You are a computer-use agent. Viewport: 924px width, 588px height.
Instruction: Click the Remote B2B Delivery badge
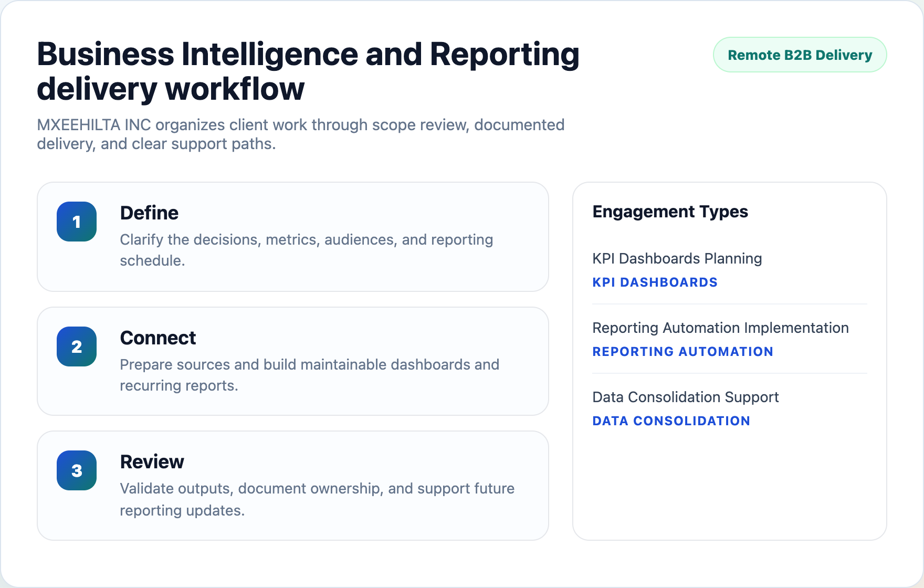tap(800, 55)
